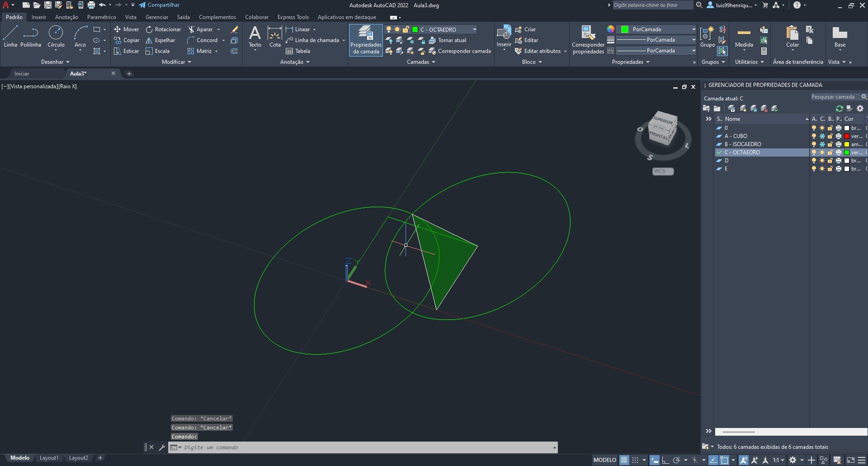Click Editar atributos button
Screen dimensions: 868x466
[538, 51]
